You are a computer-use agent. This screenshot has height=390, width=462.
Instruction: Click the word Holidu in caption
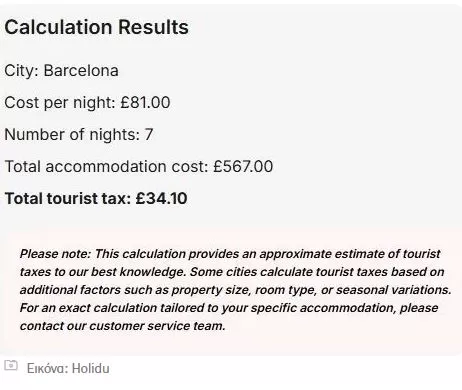(x=91, y=368)
